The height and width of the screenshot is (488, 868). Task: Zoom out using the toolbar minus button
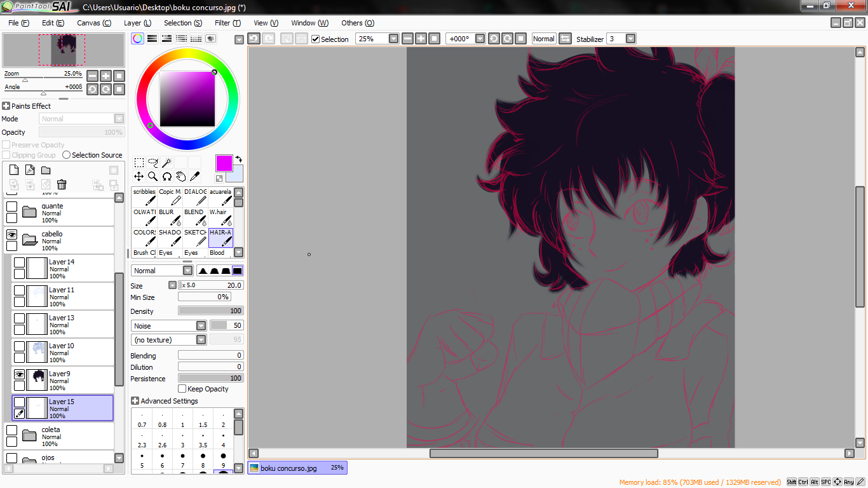coord(407,39)
